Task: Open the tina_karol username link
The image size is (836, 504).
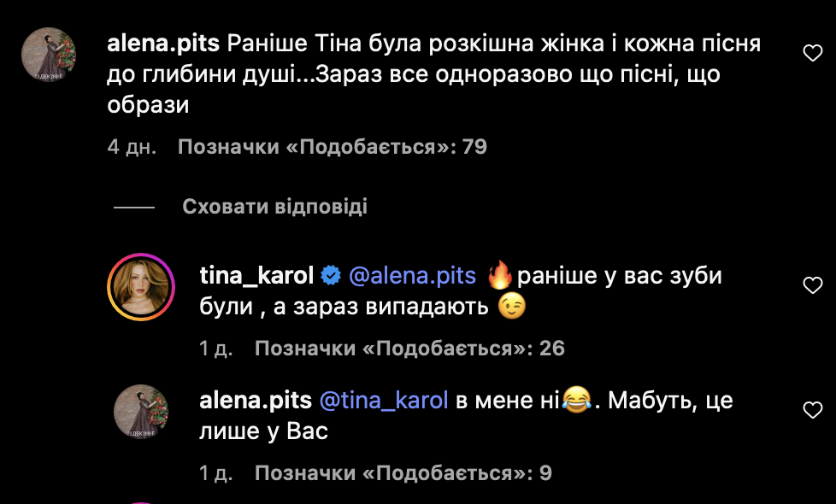Action: click(x=256, y=275)
